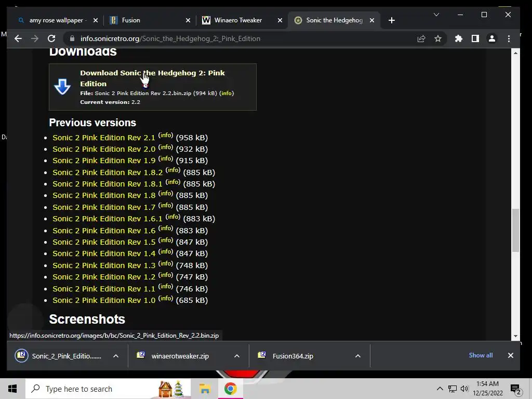Open Sonic 2 Pink Edition Rev 1.8.1 link
Viewport: 532px width, 399px height.
tap(108, 184)
